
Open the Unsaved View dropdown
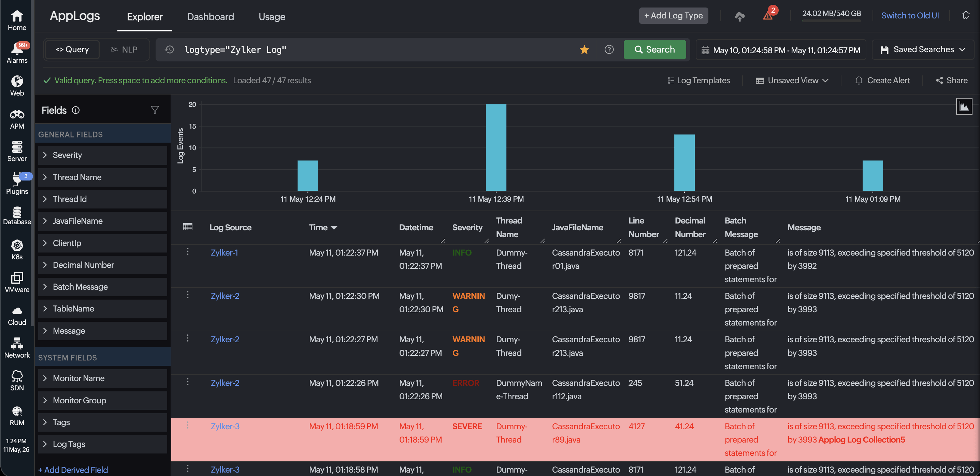[792, 80]
